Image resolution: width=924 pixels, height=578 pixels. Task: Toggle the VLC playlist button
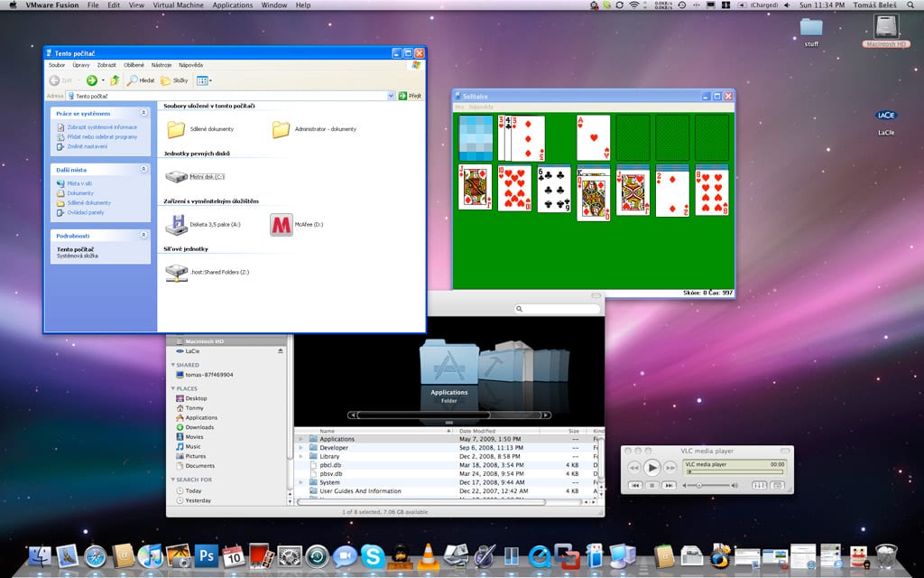pos(777,485)
